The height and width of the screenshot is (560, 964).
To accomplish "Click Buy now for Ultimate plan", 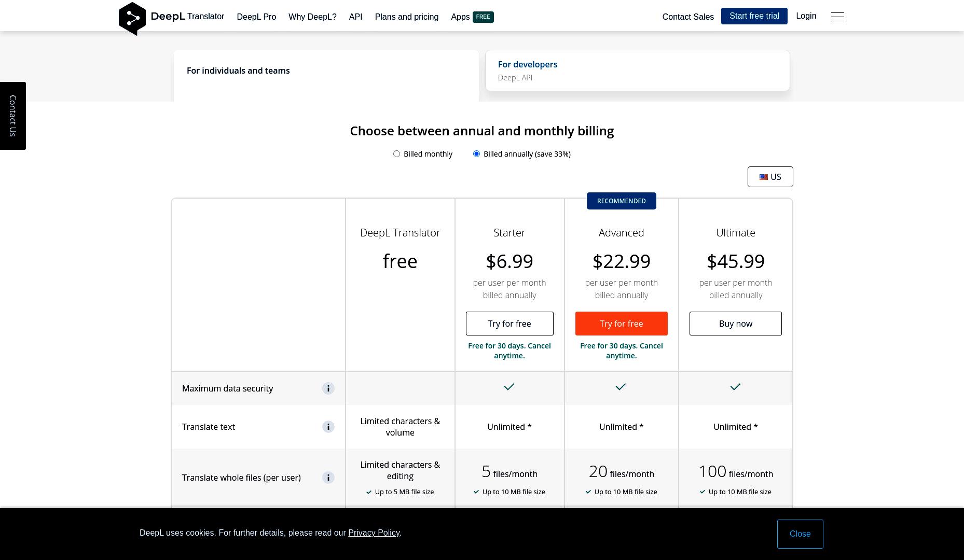I will (735, 324).
